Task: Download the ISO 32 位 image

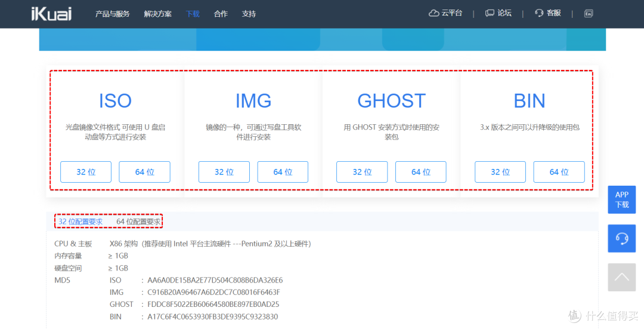Action: pyautogui.click(x=86, y=172)
